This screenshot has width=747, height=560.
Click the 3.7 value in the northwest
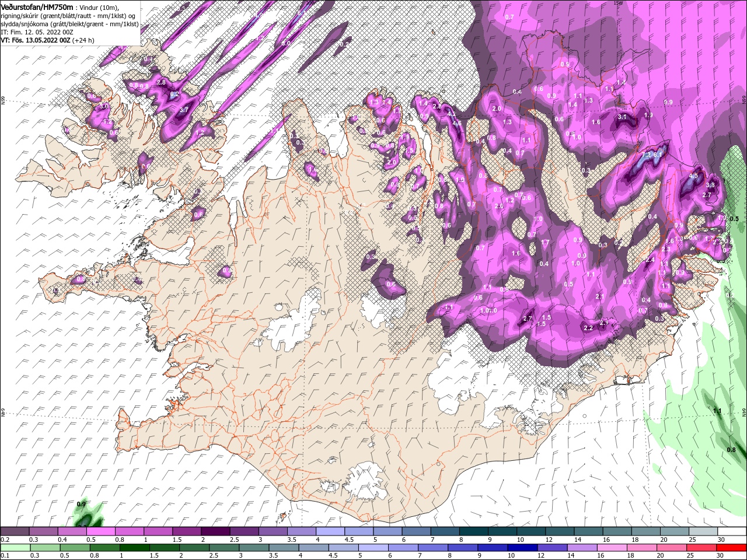(184, 110)
